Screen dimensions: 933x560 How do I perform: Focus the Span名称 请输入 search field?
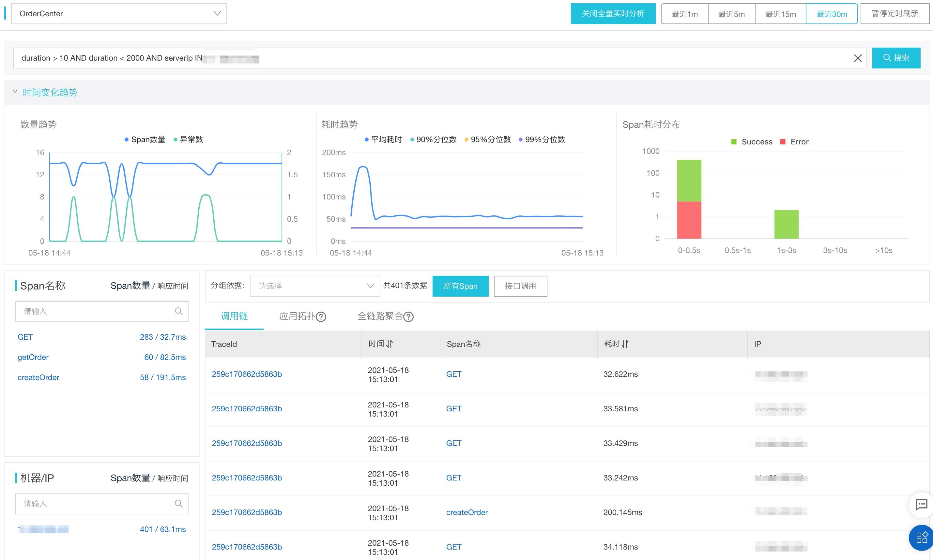tap(101, 311)
